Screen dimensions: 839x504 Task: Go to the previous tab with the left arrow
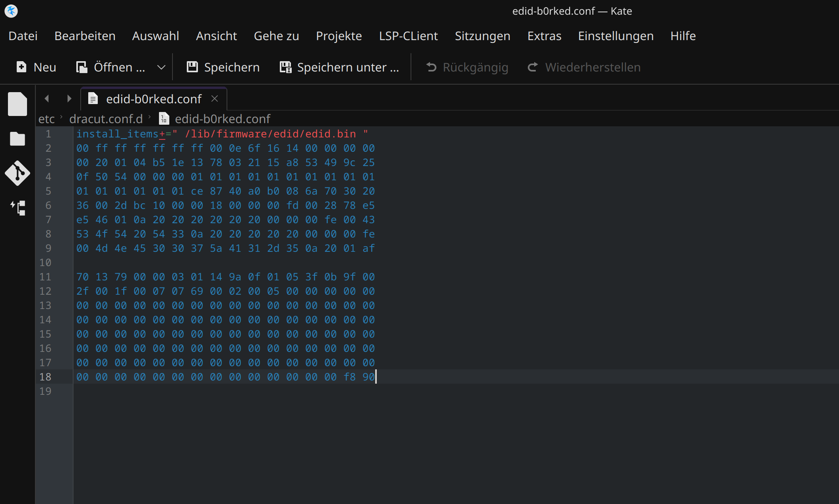pyautogui.click(x=47, y=98)
